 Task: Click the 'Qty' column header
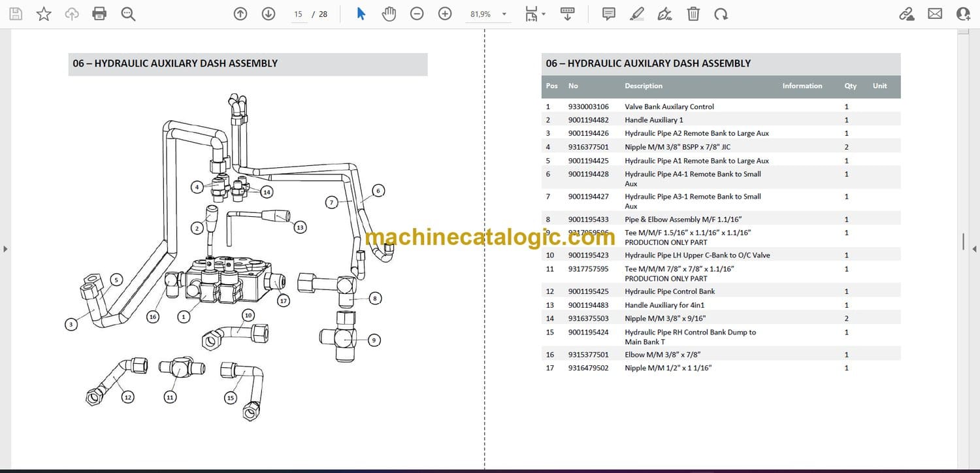(x=850, y=86)
